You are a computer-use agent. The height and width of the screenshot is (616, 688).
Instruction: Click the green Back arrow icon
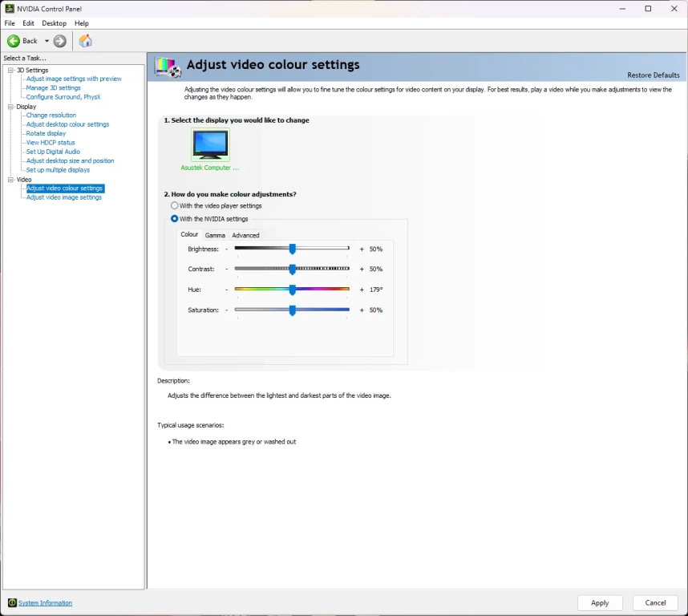(13, 41)
